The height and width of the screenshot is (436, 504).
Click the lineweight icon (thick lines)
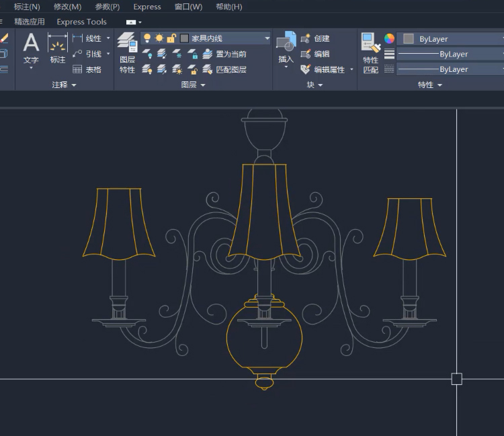pyautogui.click(x=389, y=54)
